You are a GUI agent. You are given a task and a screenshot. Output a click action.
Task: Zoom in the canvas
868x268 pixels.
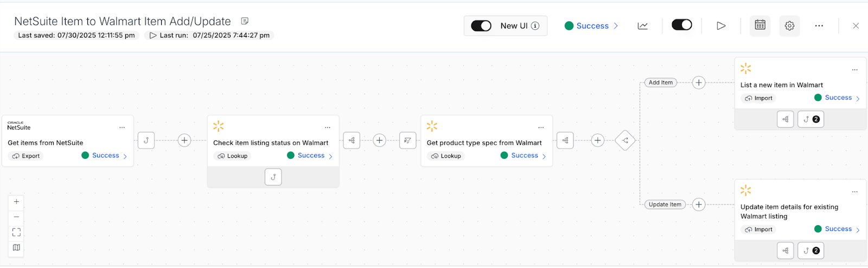(16, 202)
